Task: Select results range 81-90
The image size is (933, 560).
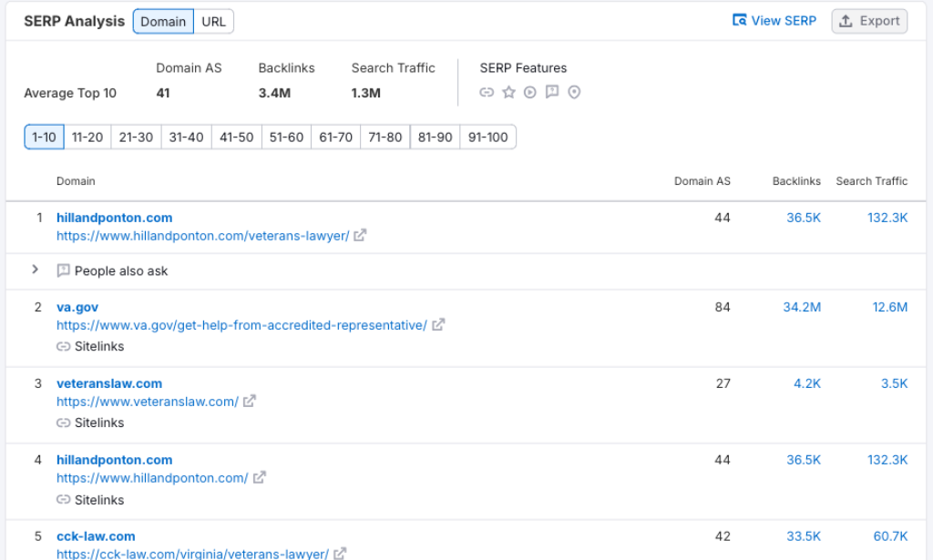Action: [435, 137]
